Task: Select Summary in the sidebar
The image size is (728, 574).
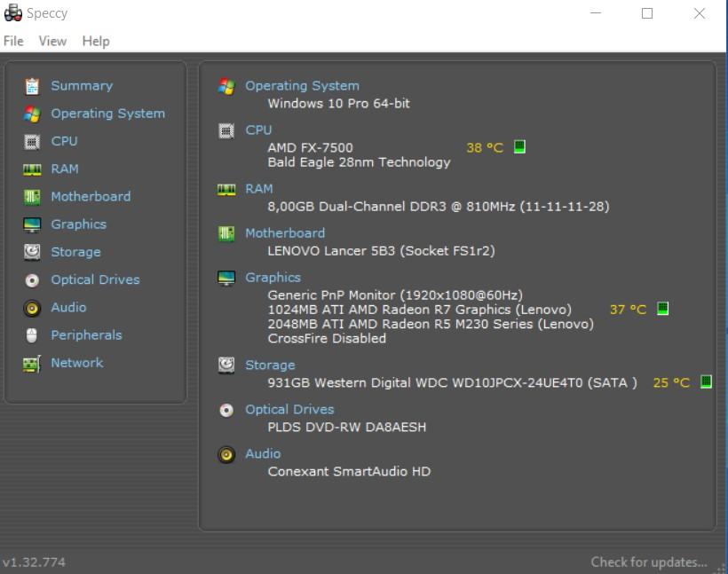Action: click(82, 86)
